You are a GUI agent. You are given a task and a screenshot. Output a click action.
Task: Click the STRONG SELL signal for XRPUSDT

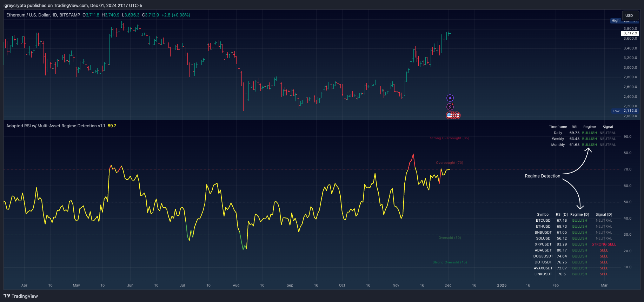[604, 244]
